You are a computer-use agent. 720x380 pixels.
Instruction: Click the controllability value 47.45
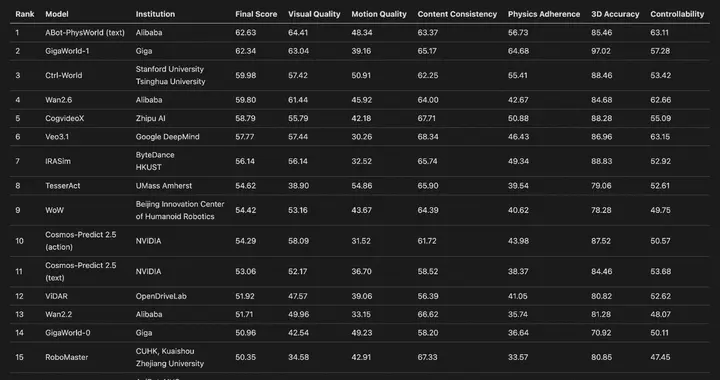[660, 357]
